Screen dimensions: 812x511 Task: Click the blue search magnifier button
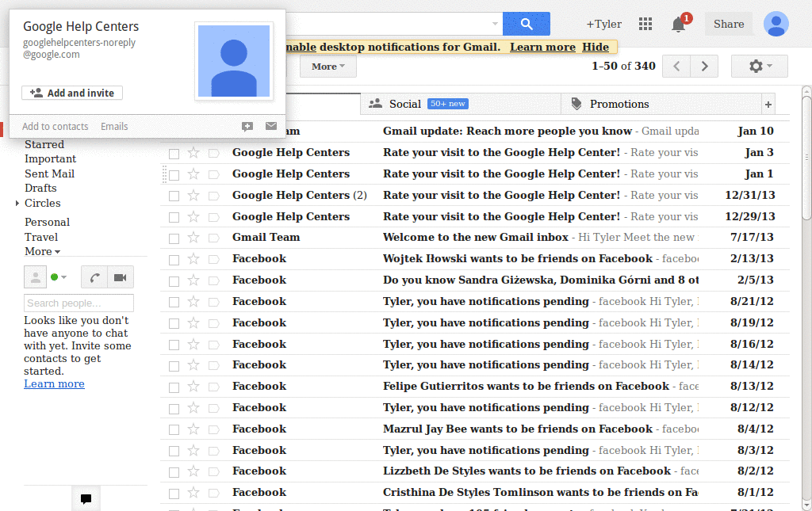click(527, 24)
